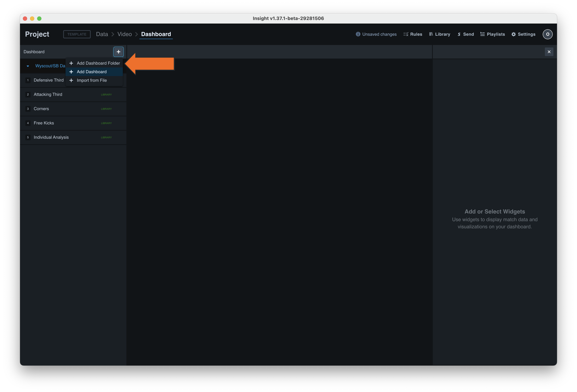Image resolution: width=577 pixels, height=392 pixels.
Task: Click the plus button beside Dashboard header
Action: tap(118, 52)
